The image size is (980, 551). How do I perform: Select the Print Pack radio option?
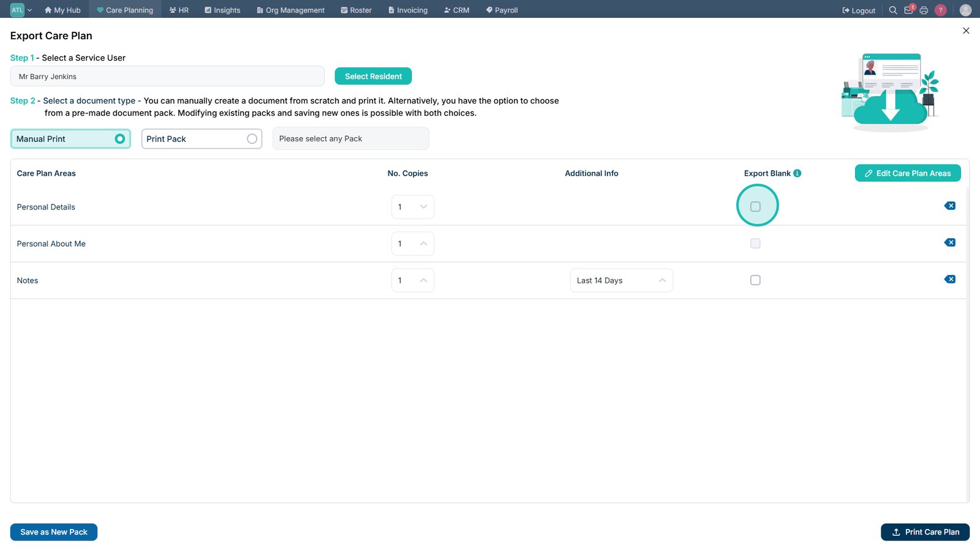(202, 139)
